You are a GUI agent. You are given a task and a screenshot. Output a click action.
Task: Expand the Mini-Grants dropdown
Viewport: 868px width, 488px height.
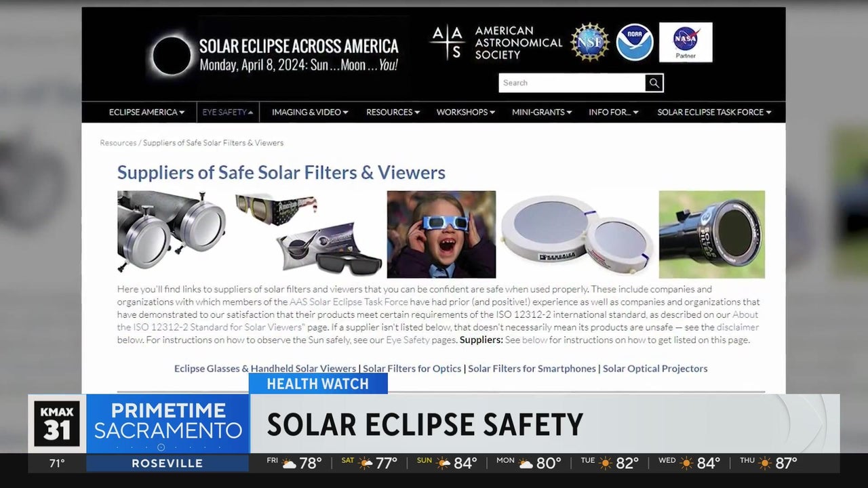(x=541, y=113)
